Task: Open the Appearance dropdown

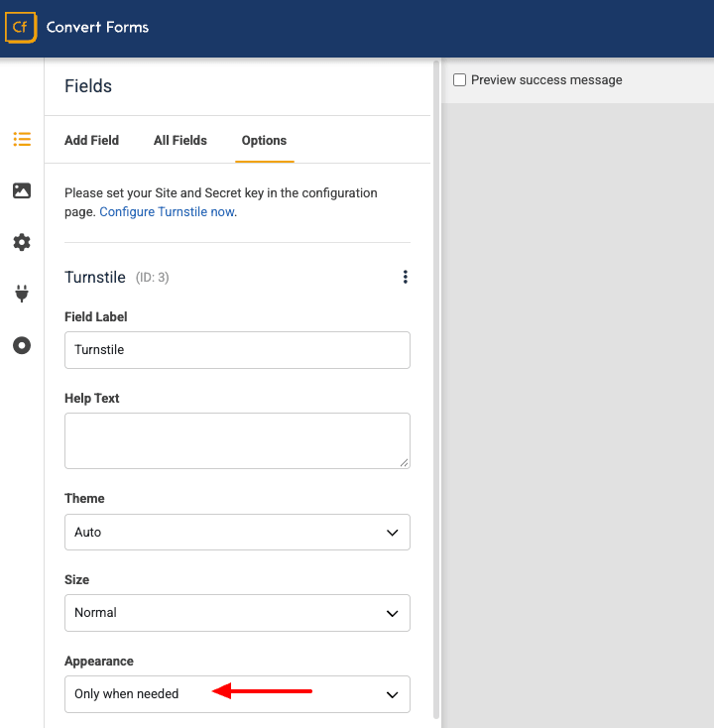Action: click(237, 694)
